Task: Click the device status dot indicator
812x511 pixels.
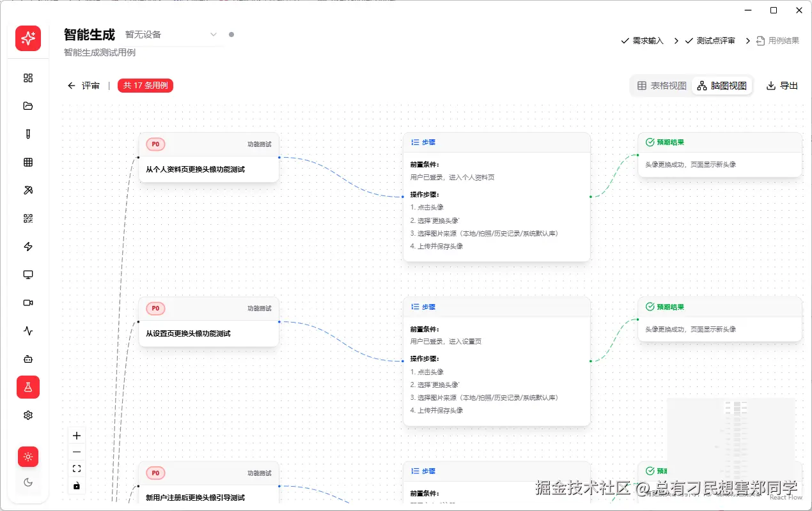Action: 231,34
